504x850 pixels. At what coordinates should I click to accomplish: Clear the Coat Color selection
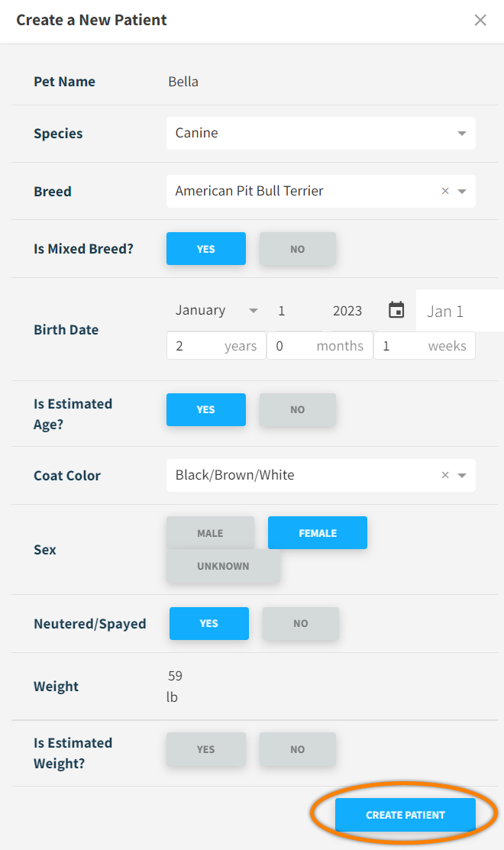tap(445, 475)
